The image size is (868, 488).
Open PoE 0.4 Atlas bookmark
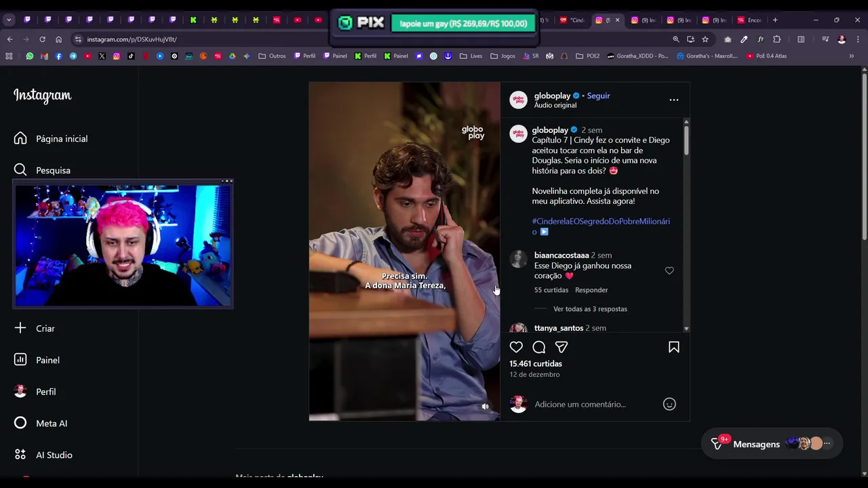[766, 56]
